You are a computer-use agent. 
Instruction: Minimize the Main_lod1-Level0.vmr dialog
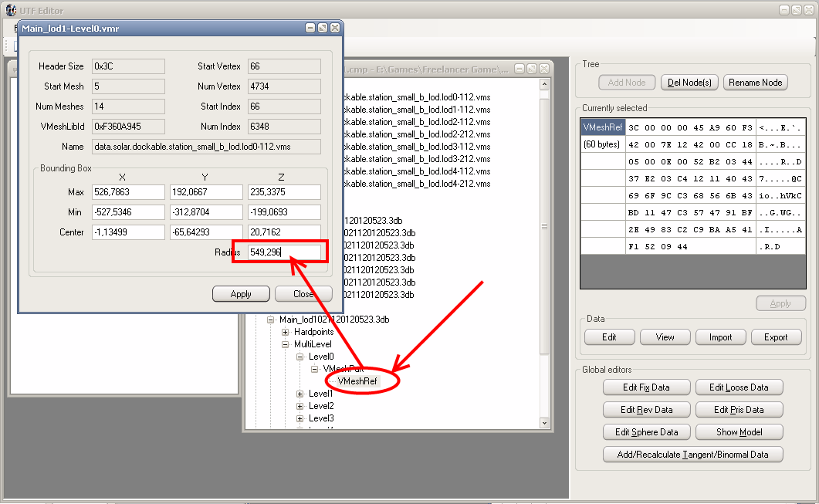coord(310,28)
